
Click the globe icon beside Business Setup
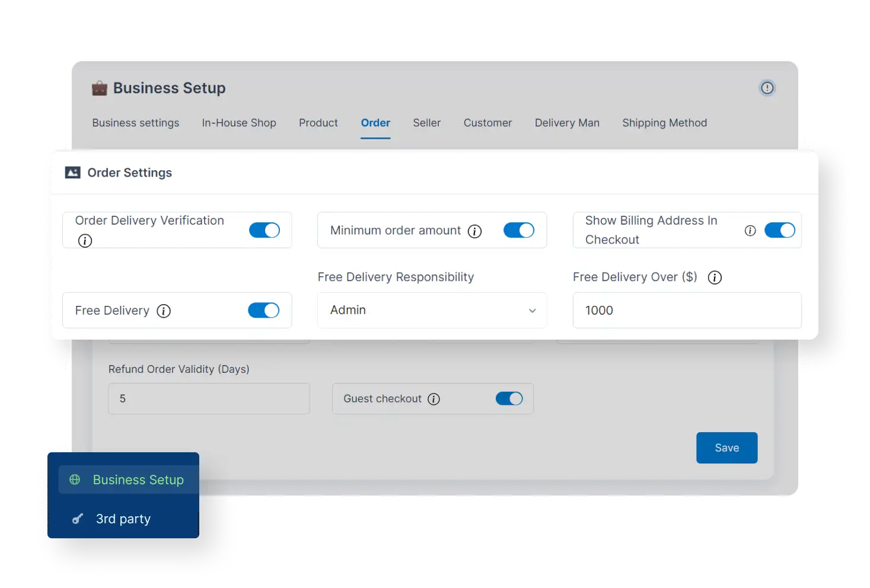pyautogui.click(x=74, y=479)
